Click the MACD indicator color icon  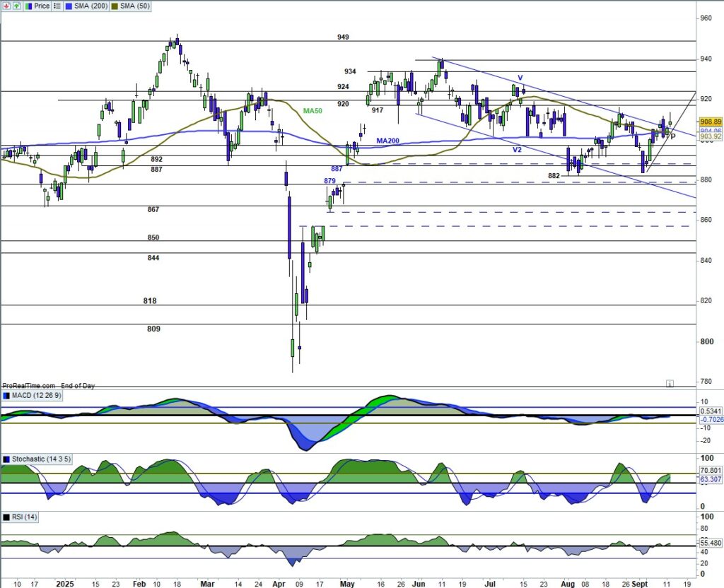click(x=6, y=396)
